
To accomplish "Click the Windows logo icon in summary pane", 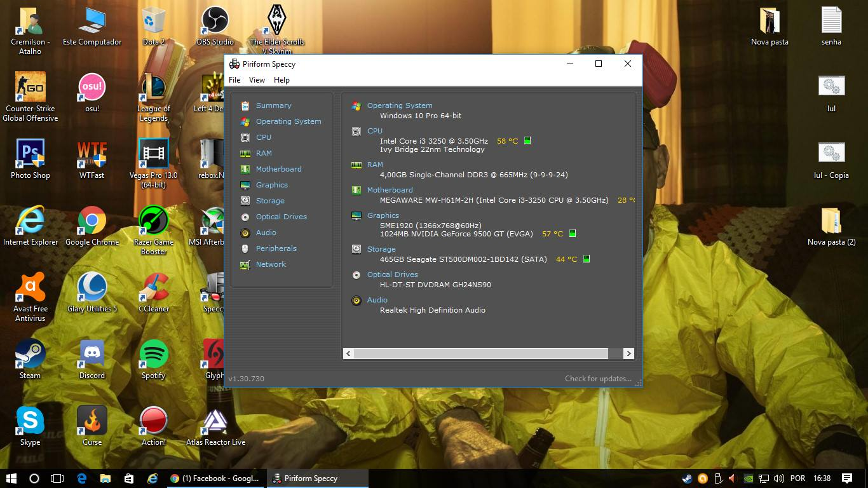I will click(x=356, y=106).
